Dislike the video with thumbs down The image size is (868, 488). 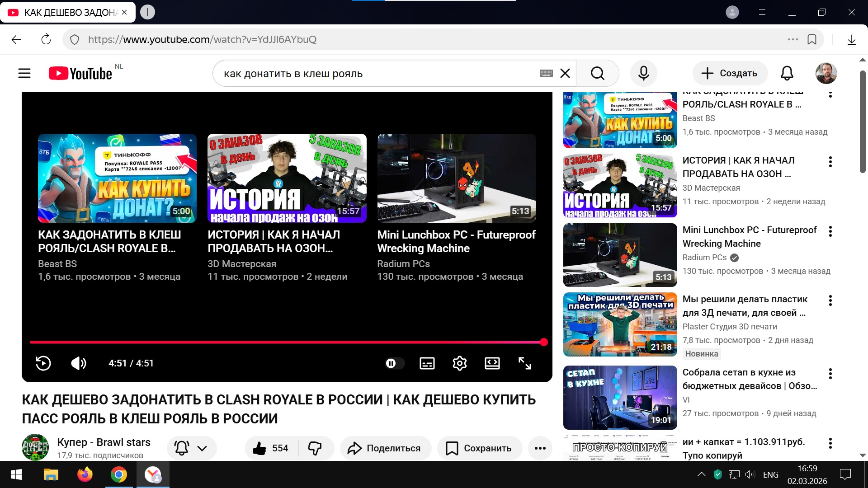(x=315, y=448)
